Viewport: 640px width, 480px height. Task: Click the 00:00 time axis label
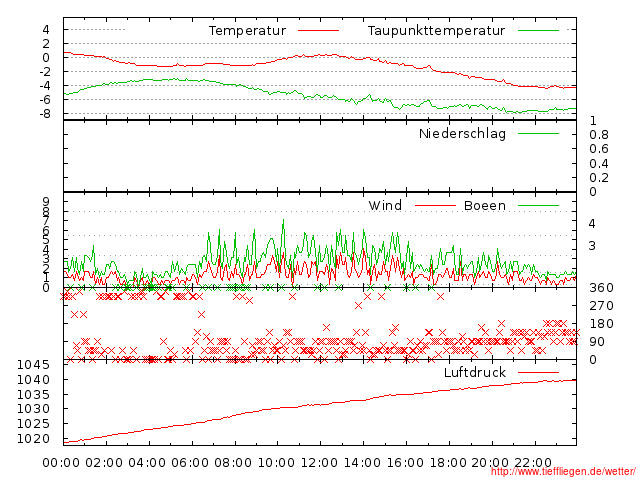point(61,463)
